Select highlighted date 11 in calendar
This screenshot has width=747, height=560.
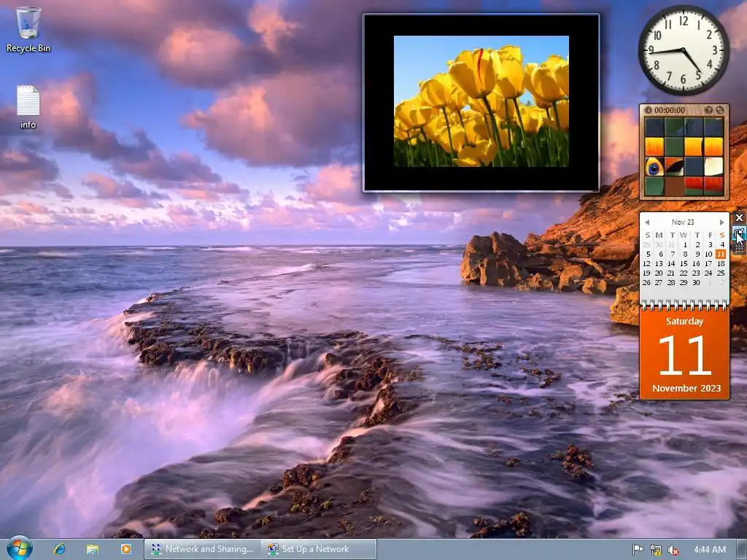(720, 254)
